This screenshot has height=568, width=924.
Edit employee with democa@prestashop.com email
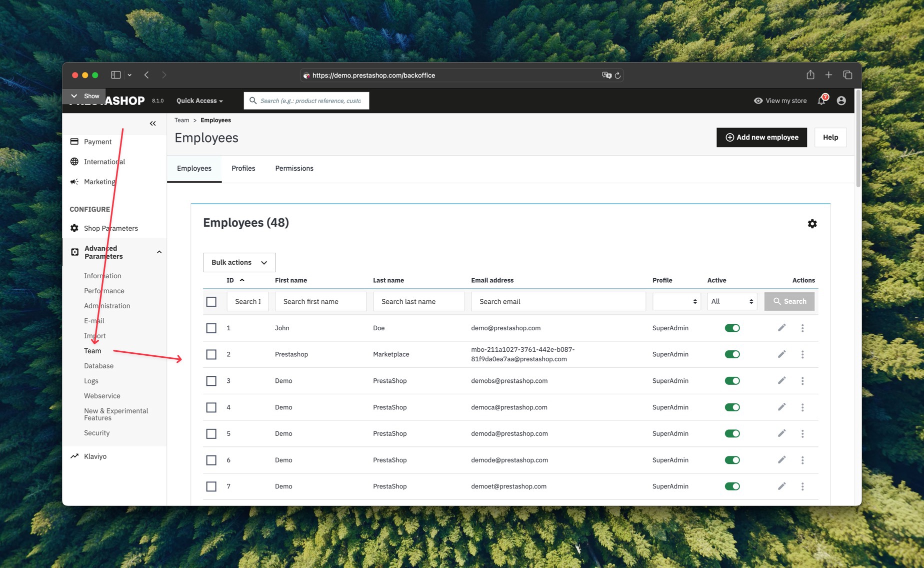(x=782, y=407)
